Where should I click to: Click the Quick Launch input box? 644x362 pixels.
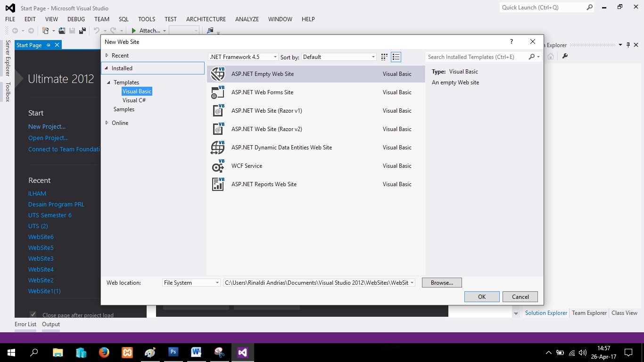click(542, 8)
